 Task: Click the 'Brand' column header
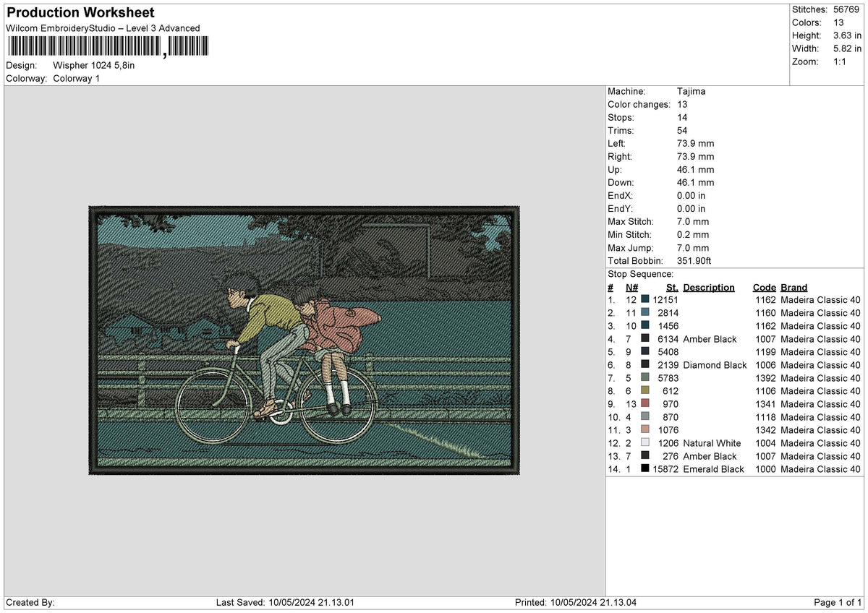coord(794,287)
